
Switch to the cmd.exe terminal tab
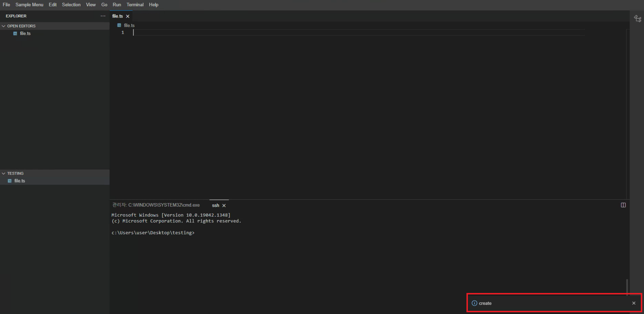157,205
